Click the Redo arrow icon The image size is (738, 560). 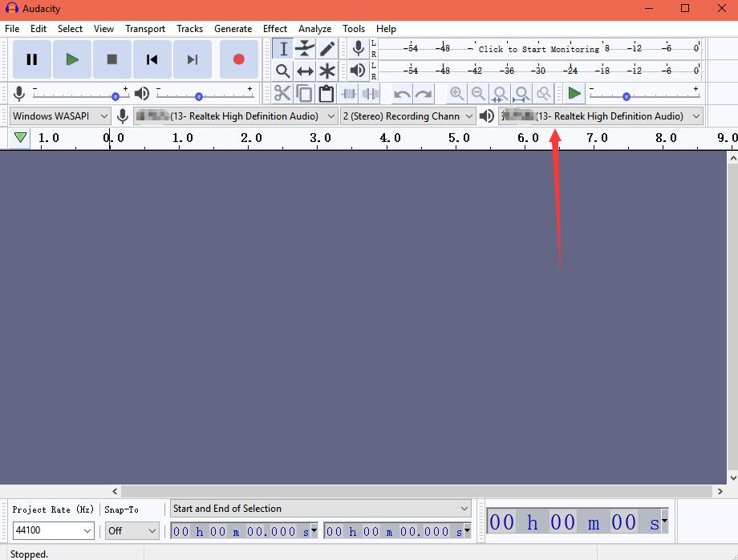424,94
